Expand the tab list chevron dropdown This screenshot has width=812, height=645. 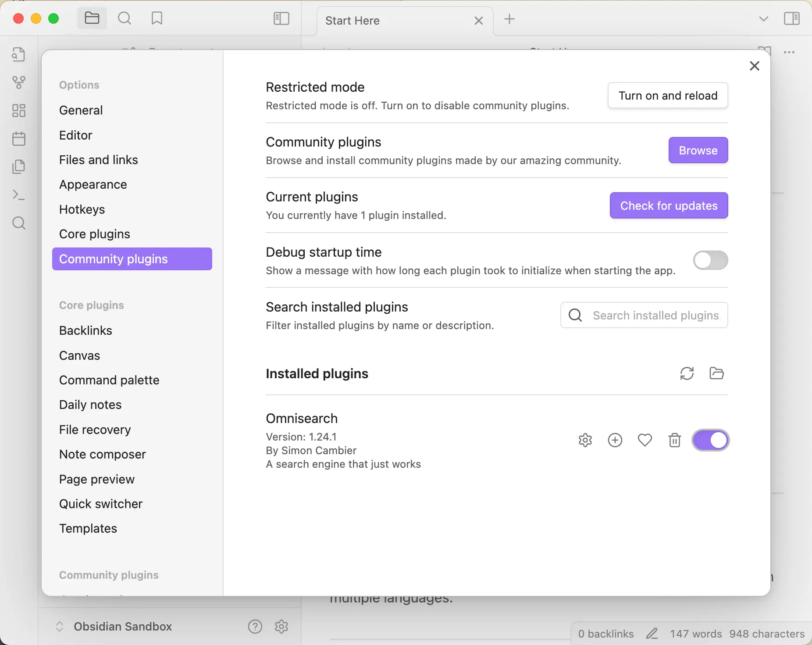click(x=763, y=19)
